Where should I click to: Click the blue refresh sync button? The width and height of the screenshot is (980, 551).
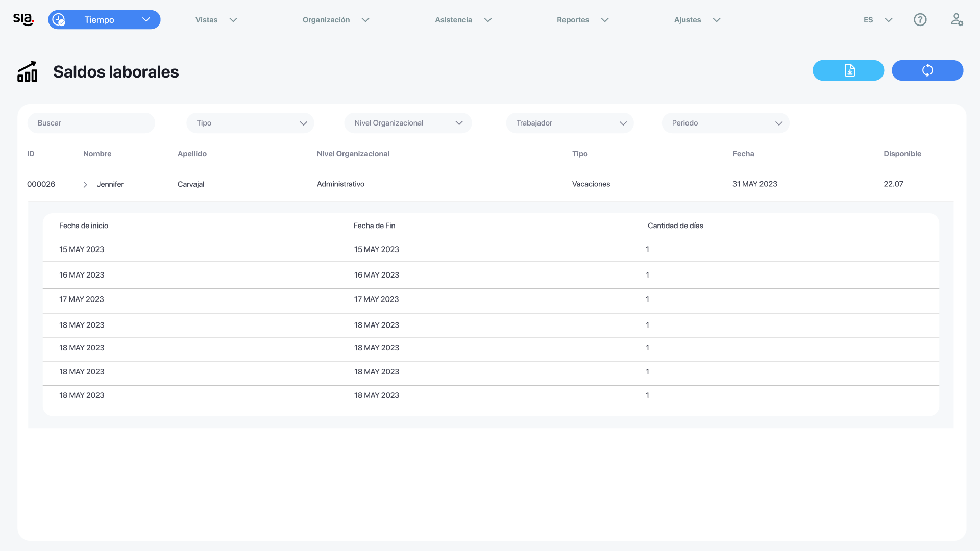click(927, 70)
